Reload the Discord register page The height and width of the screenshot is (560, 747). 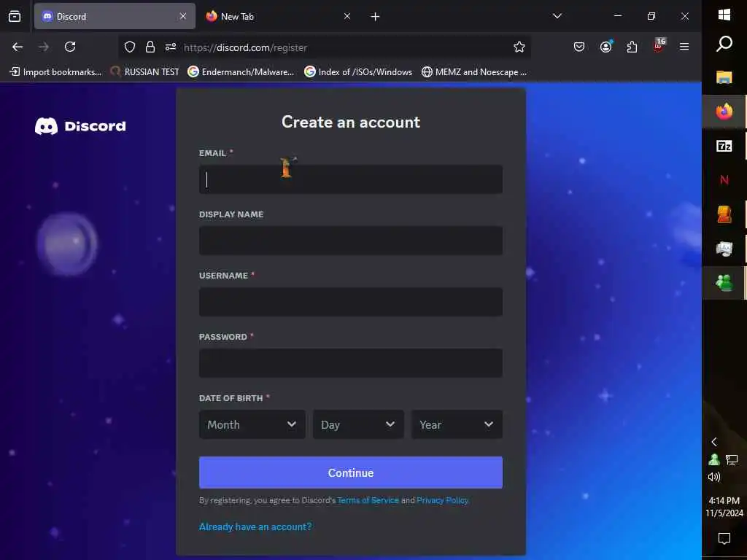70,47
